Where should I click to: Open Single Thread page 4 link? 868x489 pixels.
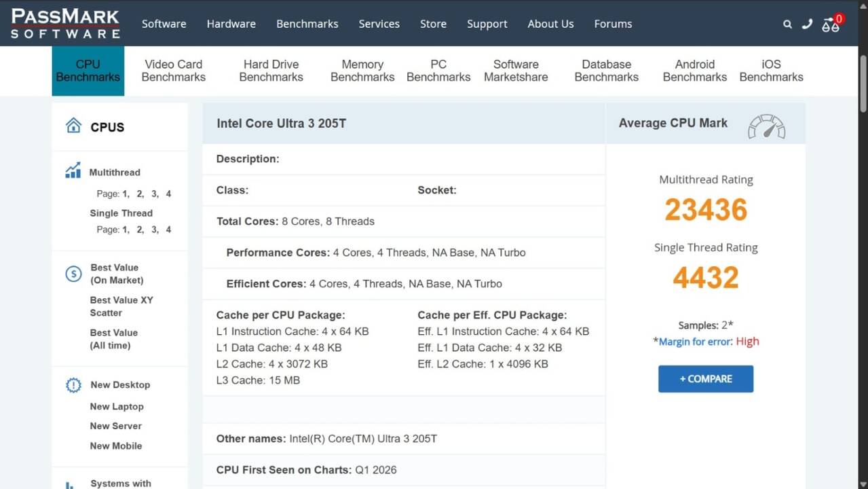click(168, 230)
